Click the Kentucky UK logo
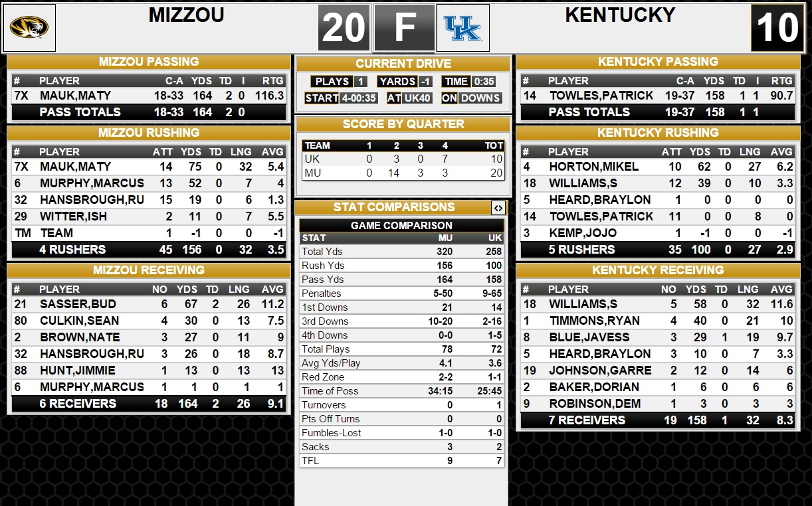The image size is (812, 506). tap(462, 28)
